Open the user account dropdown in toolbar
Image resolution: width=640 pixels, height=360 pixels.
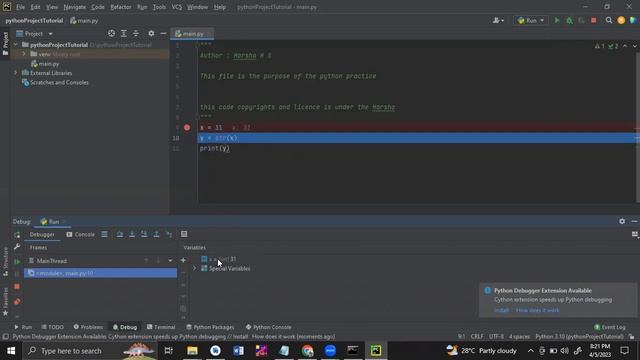coord(498,20)
